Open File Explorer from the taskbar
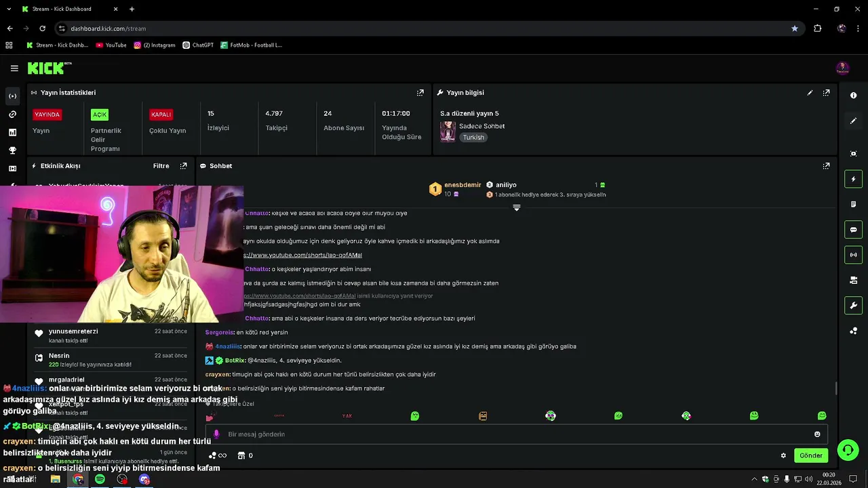 (x=56, y=479)
